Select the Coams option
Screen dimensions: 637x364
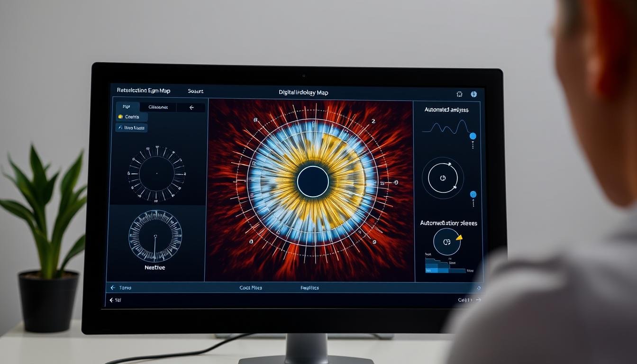[132, 117]
